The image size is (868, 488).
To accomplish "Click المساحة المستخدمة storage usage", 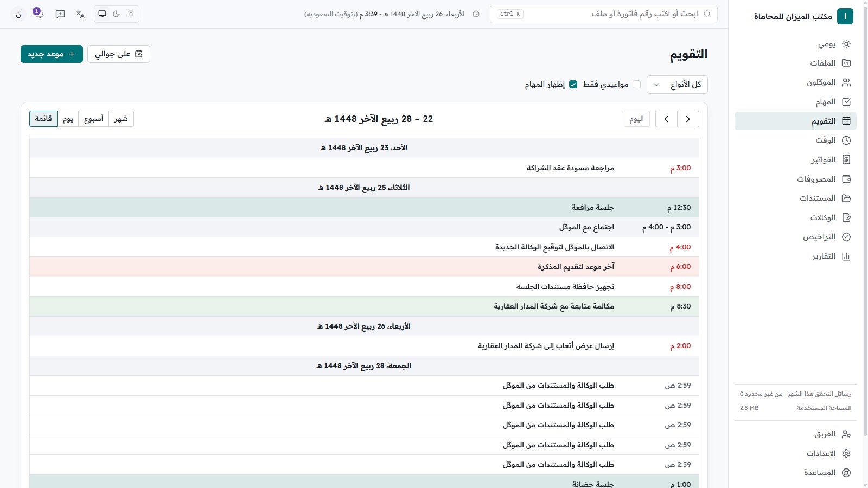I will pos(795,408).
